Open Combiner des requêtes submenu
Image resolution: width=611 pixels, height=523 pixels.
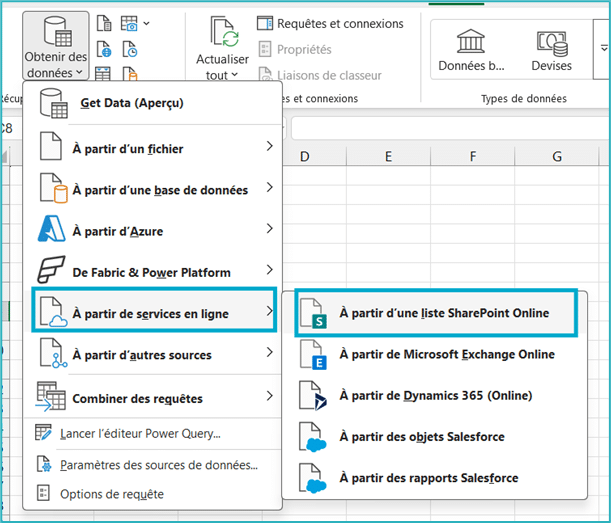[152, 397]
